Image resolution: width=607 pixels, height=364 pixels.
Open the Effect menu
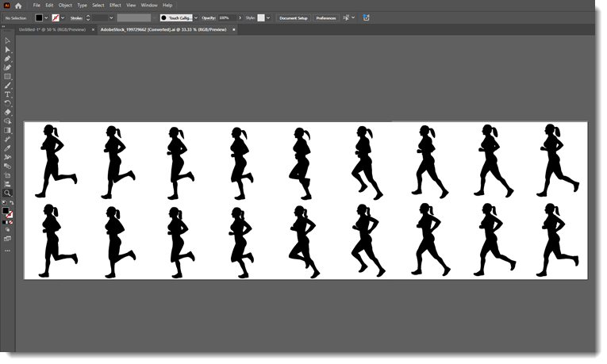pos(115,5)
